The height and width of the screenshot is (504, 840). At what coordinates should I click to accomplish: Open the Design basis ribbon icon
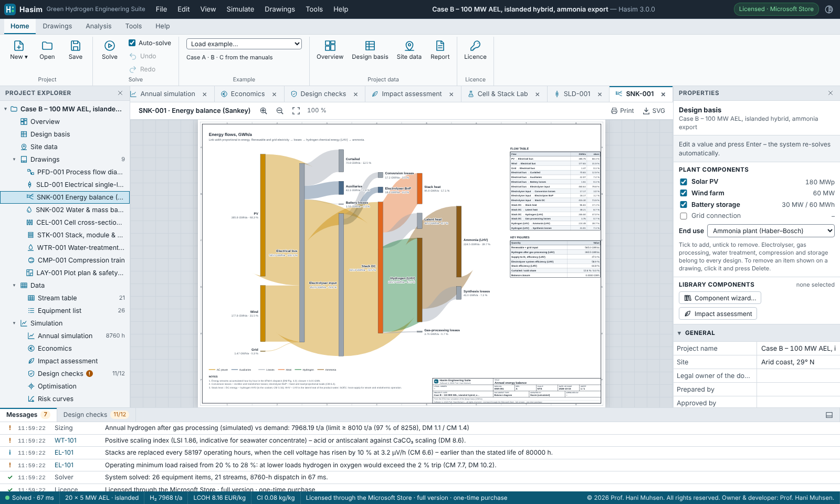(x=370, y=50)
